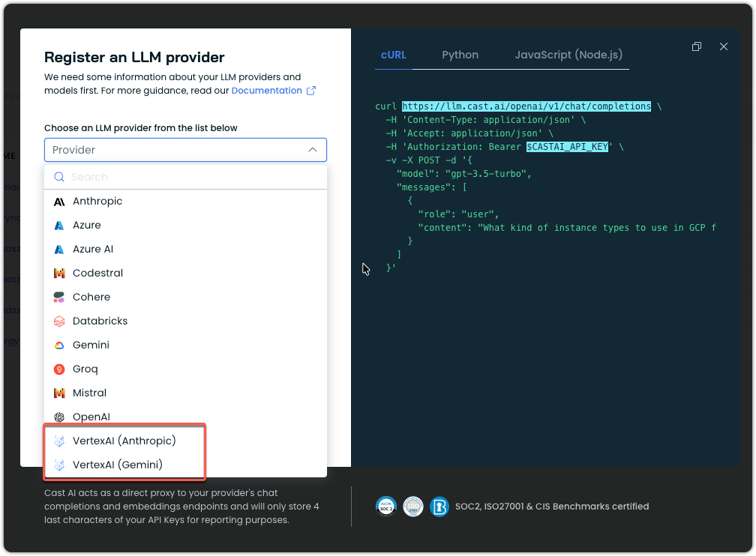
Task: Click the "content" message code line
Action: tap(567, 228)
